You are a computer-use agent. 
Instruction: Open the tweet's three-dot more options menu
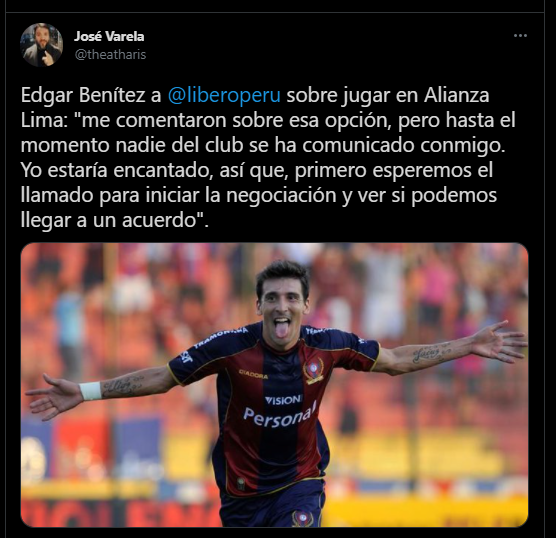coord(520,35)
